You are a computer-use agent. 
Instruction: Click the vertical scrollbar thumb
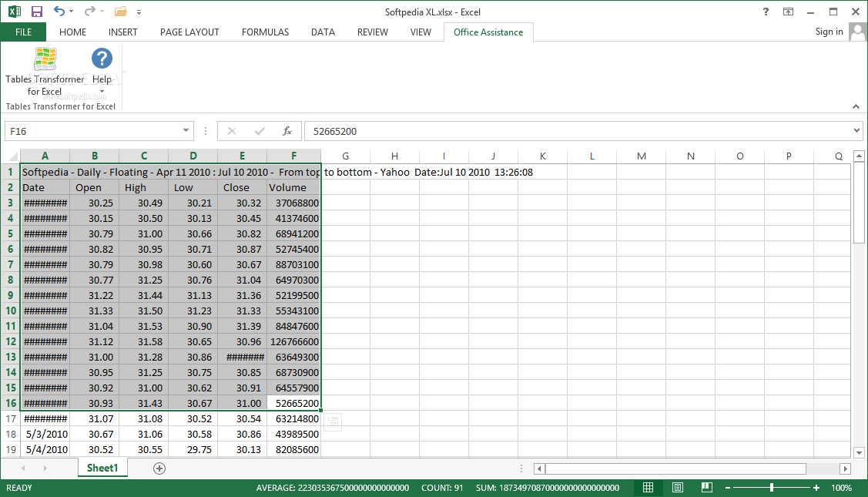pos(859,203)
